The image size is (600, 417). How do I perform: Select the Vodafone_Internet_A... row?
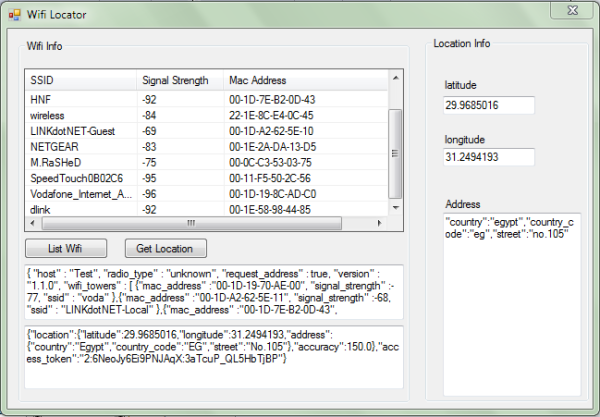(x=206, y=194)
